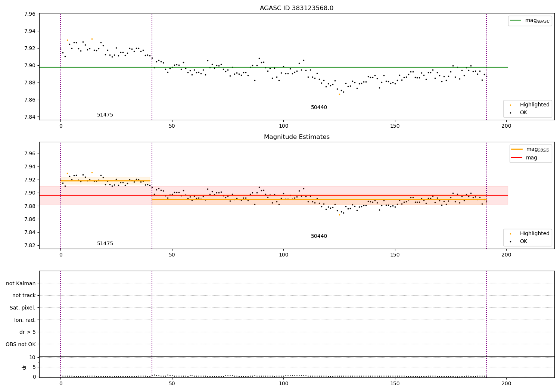560x392 pixels.
Task: Click the 7.90 y-axis tick in Magnitude Estimates plot
Action: tap(30, 193)
